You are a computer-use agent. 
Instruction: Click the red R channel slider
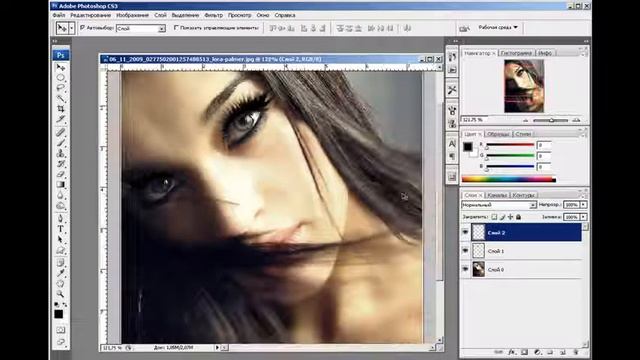pyautogui.click(x=510, y=145)
